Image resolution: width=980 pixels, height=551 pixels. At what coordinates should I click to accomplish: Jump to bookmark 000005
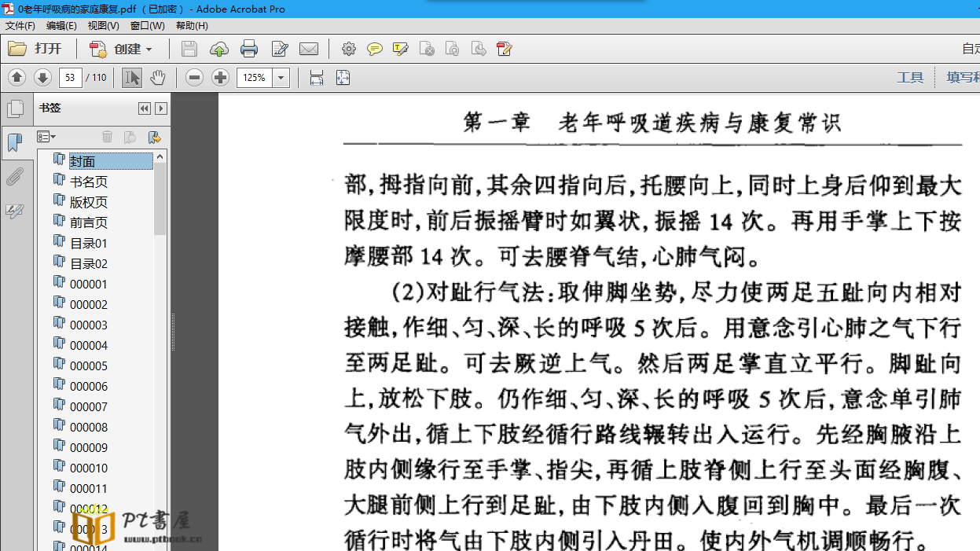[89, 365]
